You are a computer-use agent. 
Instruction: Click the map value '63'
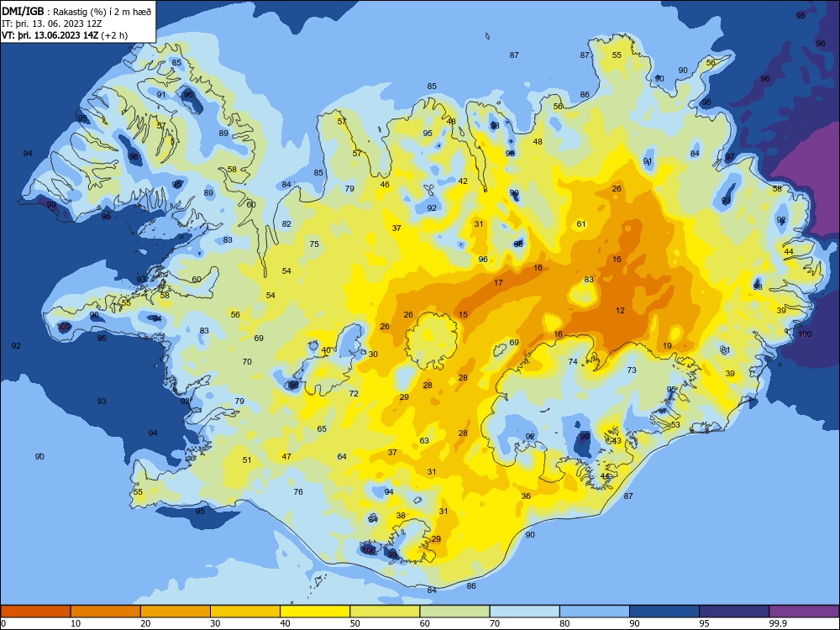424,440
